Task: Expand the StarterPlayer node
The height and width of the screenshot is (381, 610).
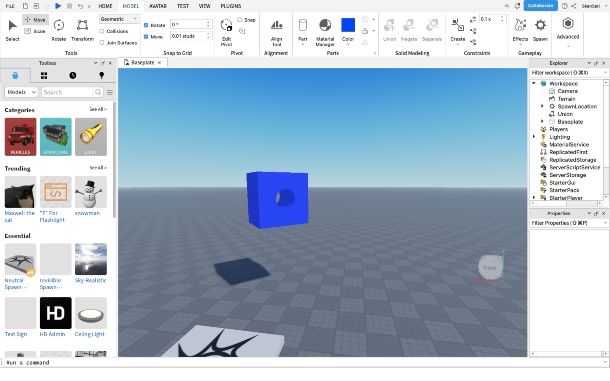Action: coord(534,198)
